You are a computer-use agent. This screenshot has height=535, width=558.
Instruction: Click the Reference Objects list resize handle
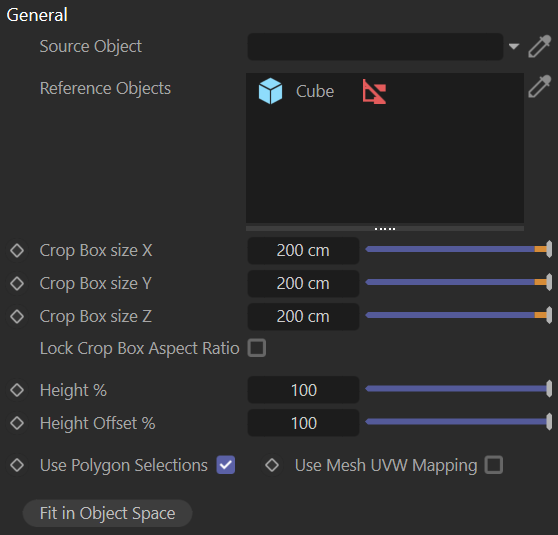click(385, 229)
